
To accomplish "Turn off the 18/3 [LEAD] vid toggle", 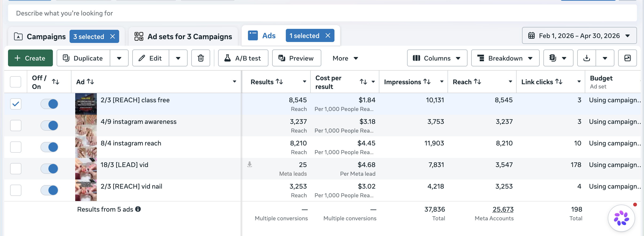I will [49, 168].
